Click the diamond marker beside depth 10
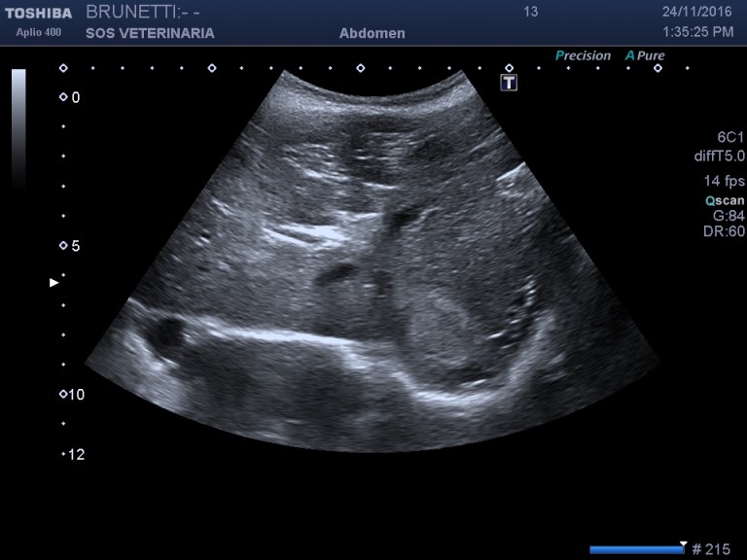This screenshot has height=560, width=747. click(63, 394)
